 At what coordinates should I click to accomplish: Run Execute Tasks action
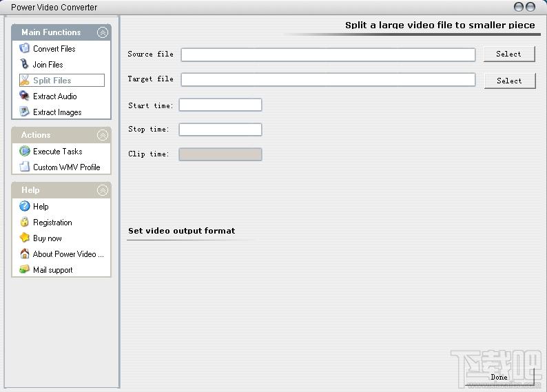point(58,152)
